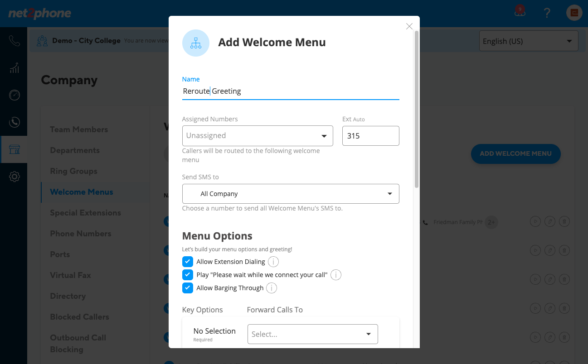Click the Company page heading
The height and width of the screenshot is (364, 588).
69,80
